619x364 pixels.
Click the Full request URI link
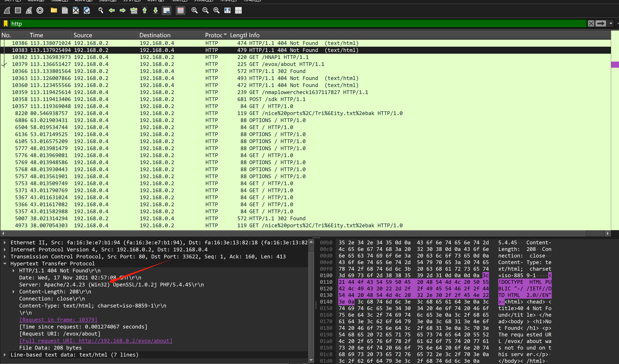pyautogui.click(x=96, y=341)
